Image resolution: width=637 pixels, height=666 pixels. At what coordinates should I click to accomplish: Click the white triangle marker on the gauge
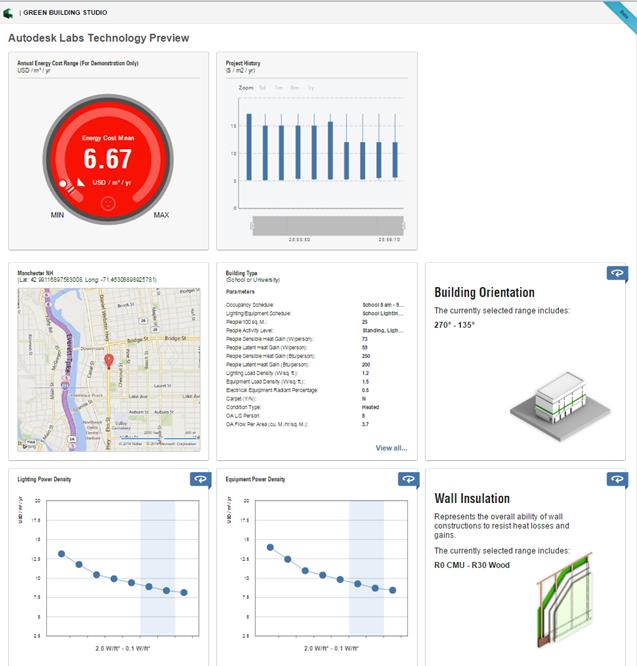click(80, 182)
